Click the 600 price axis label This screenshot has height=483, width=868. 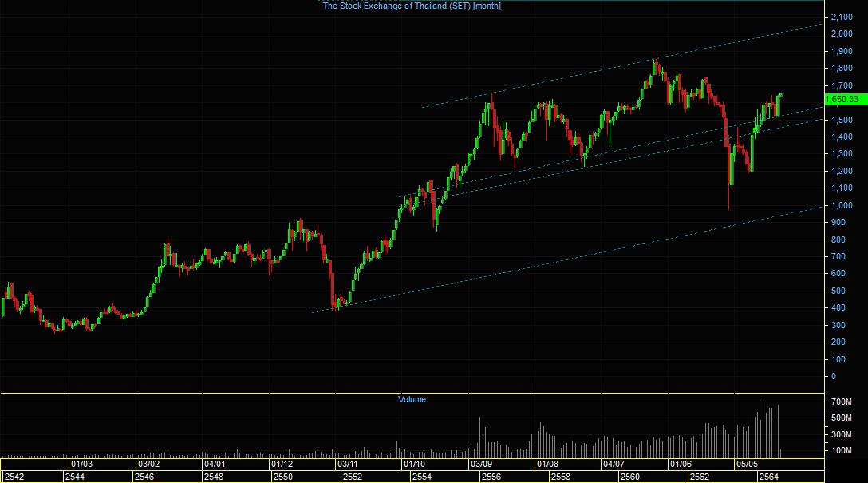(x=838, y=274)
